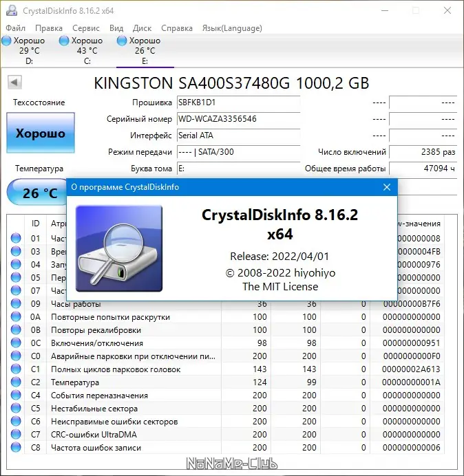Click status orb for attribute 01

16,238
